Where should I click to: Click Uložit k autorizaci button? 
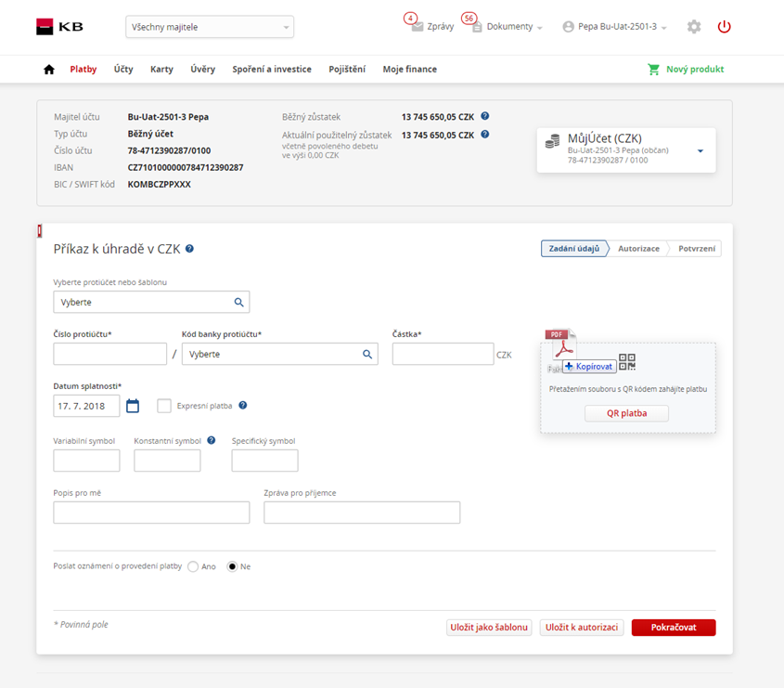pos(582,628)
